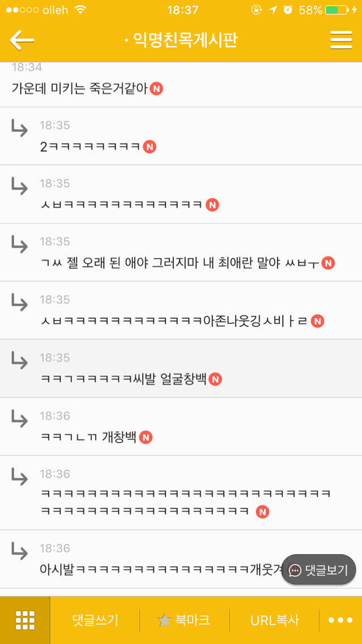Screen dimensions: 362x644
Task: Select the comment containing 얼굴창백
Action: 181,368
